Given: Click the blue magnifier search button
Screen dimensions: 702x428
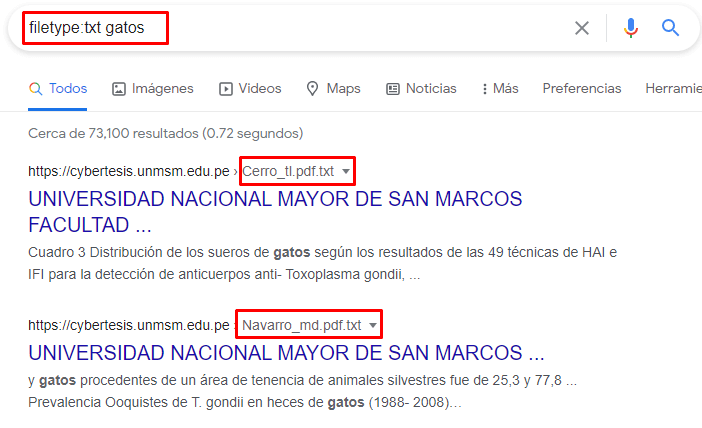Looking at the screenshot, I should (x=670, y=28).
